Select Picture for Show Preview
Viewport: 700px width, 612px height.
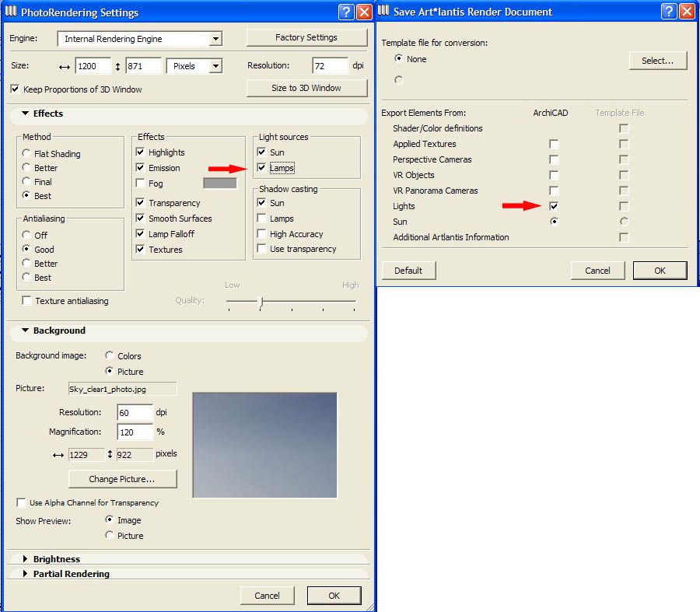coord(110,535)
